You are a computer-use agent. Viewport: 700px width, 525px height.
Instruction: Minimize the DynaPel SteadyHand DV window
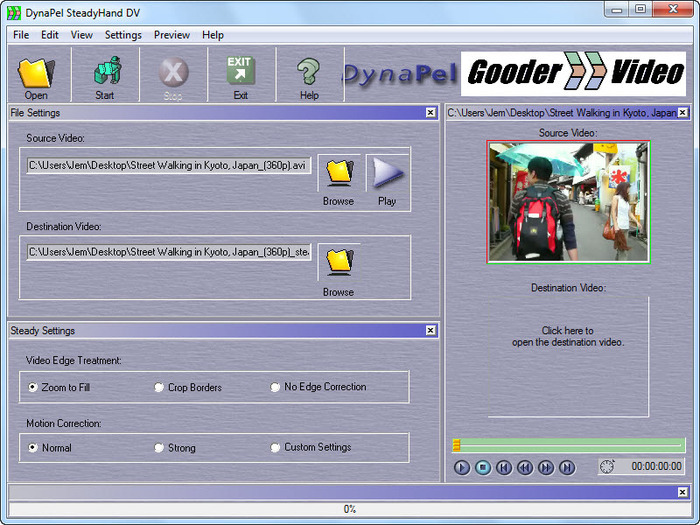pos(617,9)
